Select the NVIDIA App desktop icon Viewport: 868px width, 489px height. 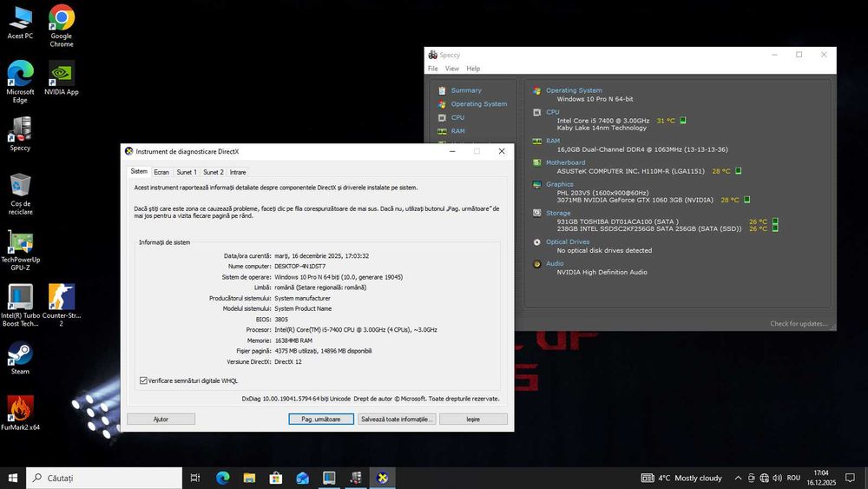pos(62,78)
